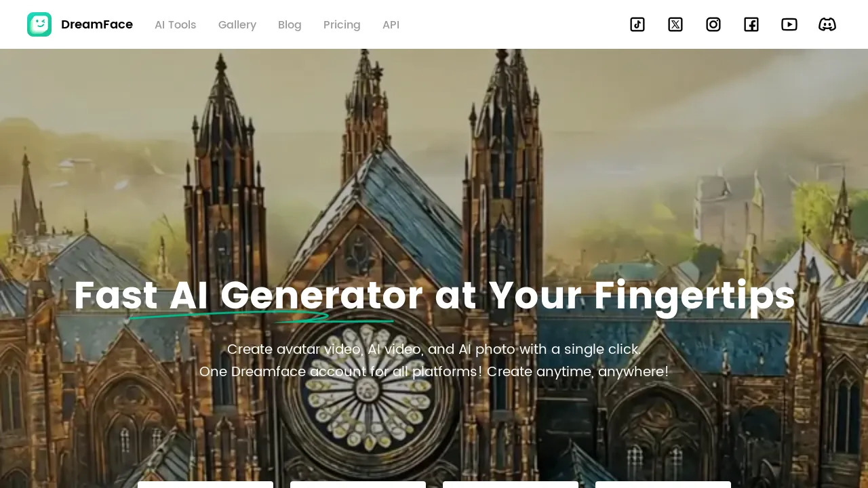This screenshot has height=488, width=868.
Task: Visit the X (Twitter) profile icon
Action: pos(675,24)
